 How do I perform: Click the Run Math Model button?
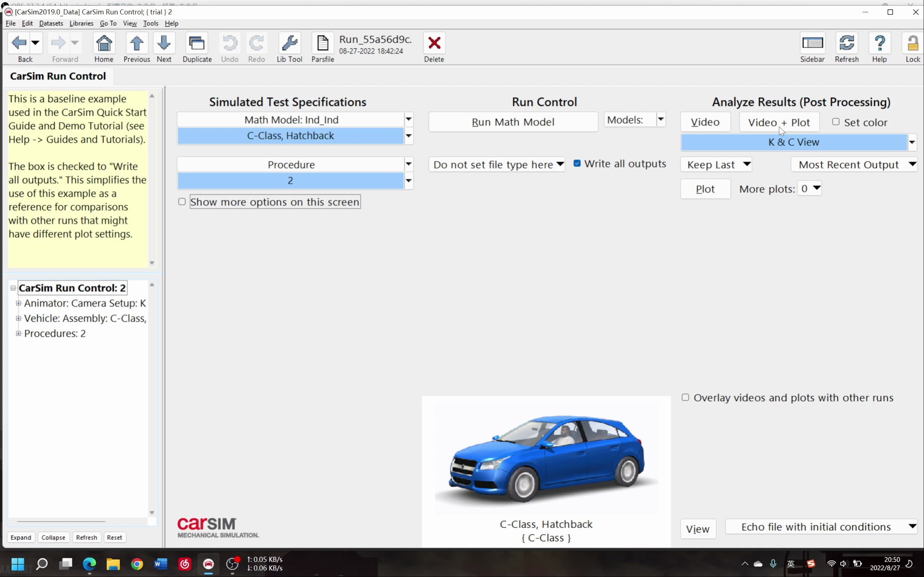pyautogui.click(x=513, y=122)
